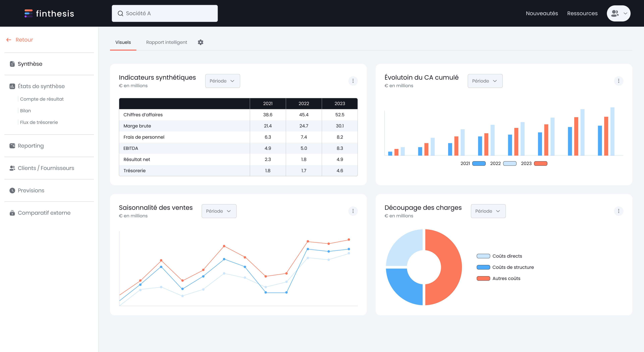Screen dimensions: 644x352
Task: Open more options for Indicateurs synthétiques
Action: [353, 81]
